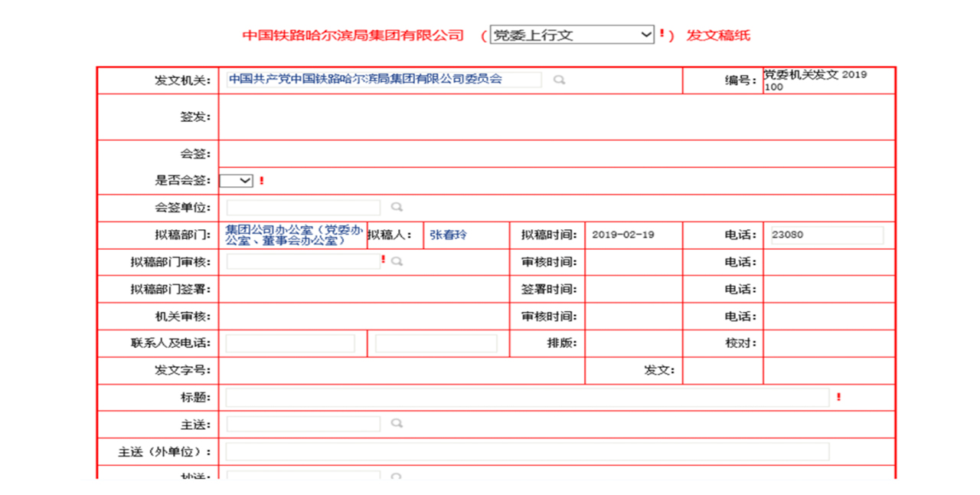
Task: Click the search icon beside the 发文机关 field
Action: click(x=559, y=80)
